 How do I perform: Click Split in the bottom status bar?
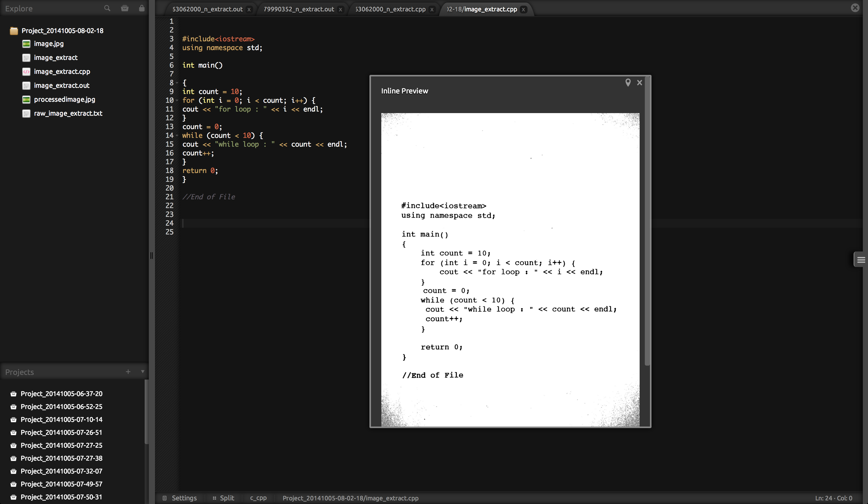[x=227, y=498]
